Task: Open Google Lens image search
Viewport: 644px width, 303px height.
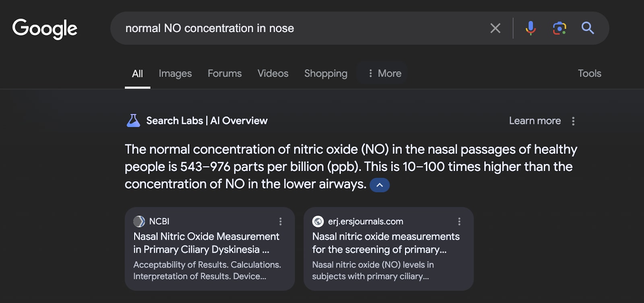Action: 559,28
